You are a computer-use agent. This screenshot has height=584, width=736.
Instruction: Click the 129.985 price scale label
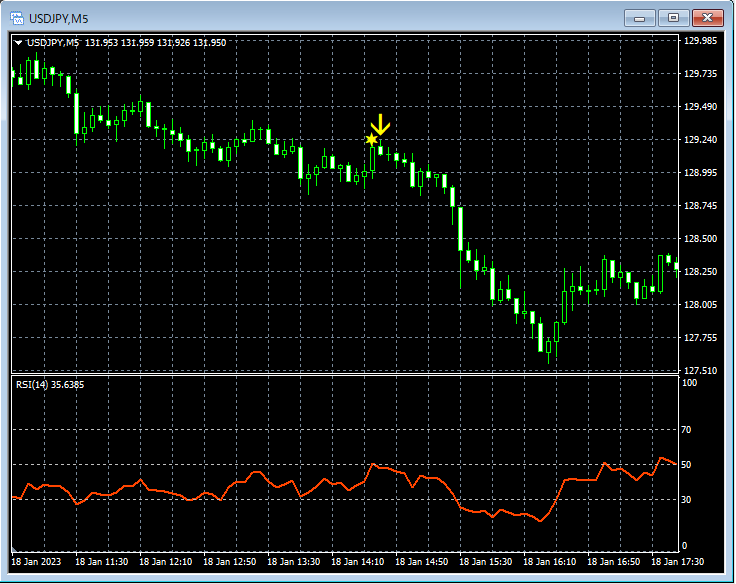[700, 41]
